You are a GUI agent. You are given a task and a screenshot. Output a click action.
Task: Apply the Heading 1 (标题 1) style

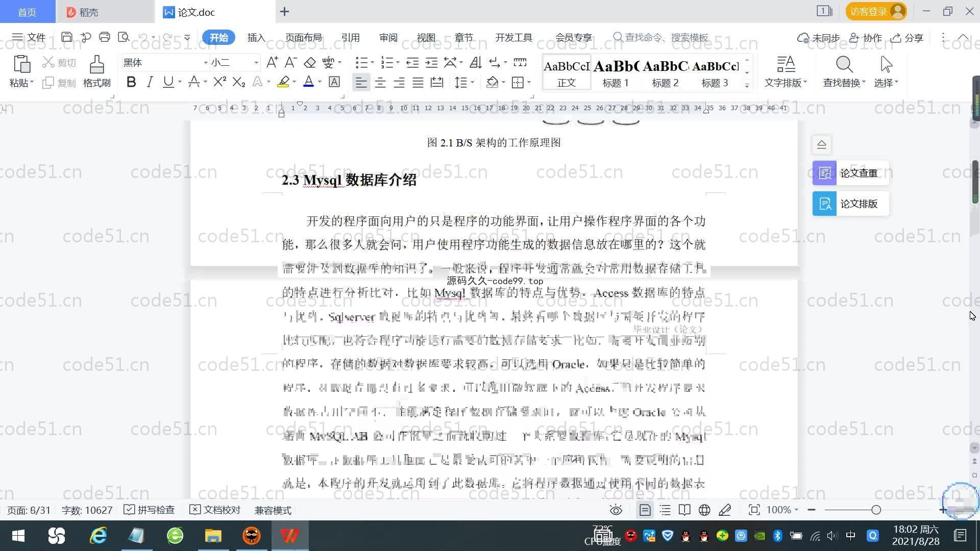(616, 72)
